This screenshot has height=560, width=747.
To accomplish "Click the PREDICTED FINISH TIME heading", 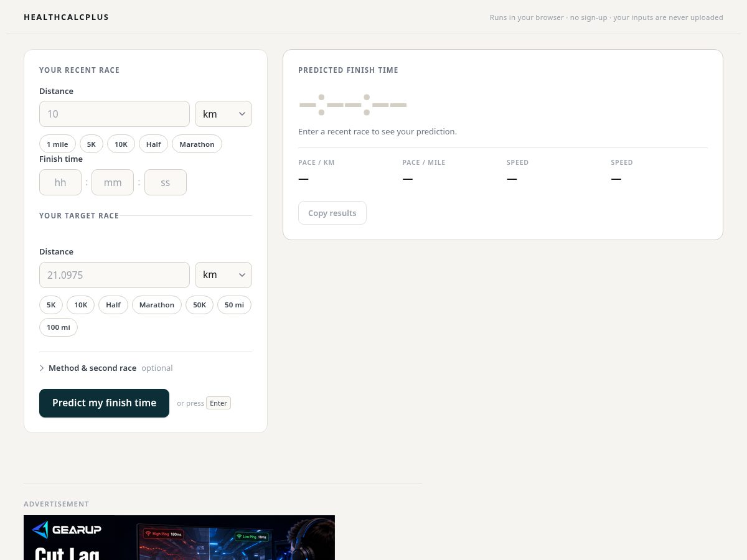I will (348, 70).
